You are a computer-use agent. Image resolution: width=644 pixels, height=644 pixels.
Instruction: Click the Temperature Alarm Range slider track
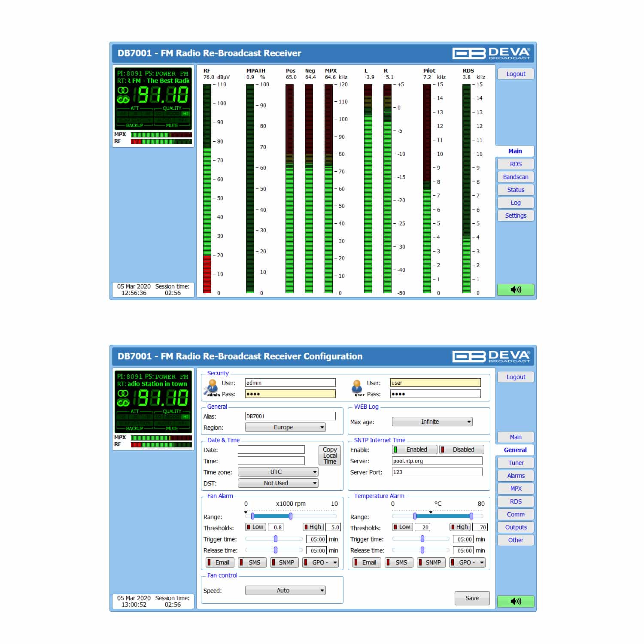(x=437, y=516)
